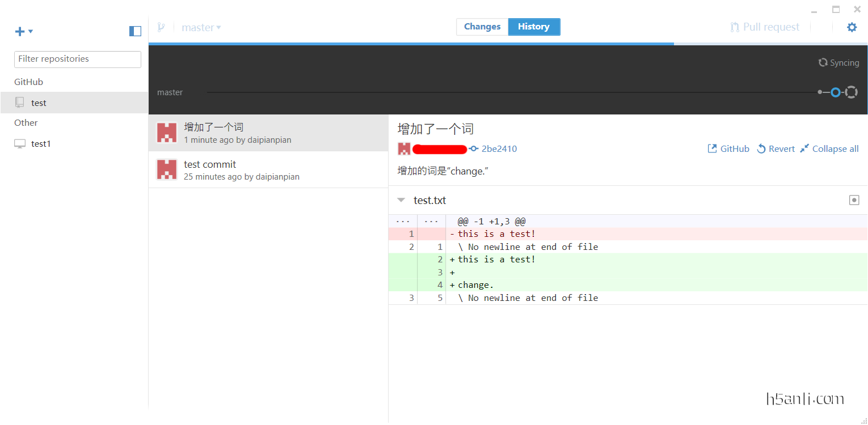This screenshot has height=425, width=868.
Task: Switch to the History tab
Action: coord(534,27)
